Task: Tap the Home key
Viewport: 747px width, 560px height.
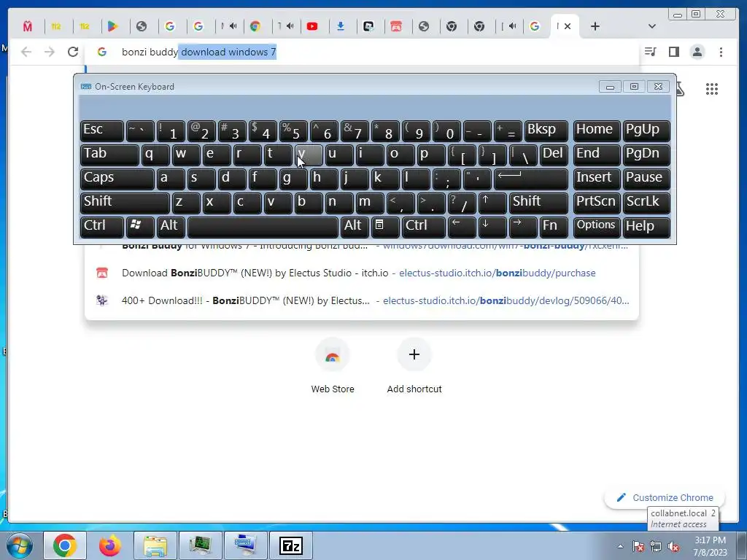Action: point(597,131)
